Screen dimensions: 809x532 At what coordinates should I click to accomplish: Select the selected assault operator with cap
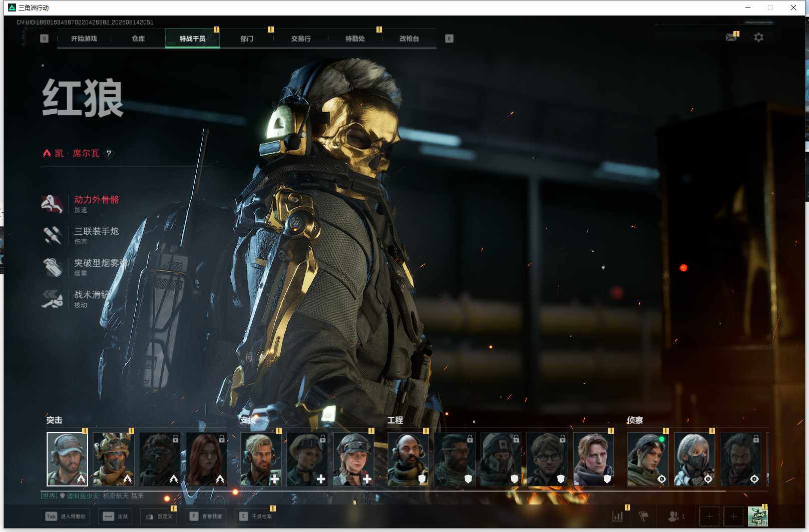67,459
